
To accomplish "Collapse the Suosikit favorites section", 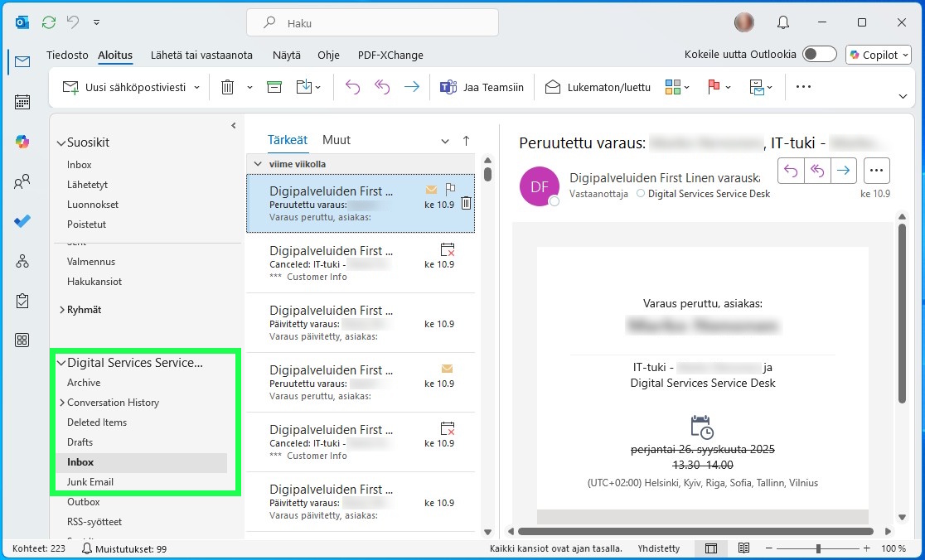I will [61, 143].
